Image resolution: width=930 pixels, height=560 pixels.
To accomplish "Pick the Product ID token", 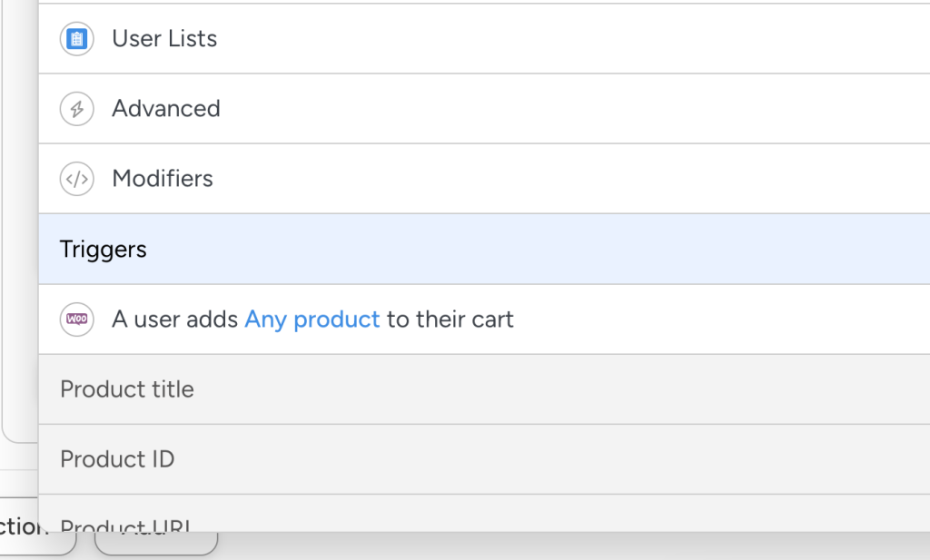I will pyautogui.click(x=117, y=459).
